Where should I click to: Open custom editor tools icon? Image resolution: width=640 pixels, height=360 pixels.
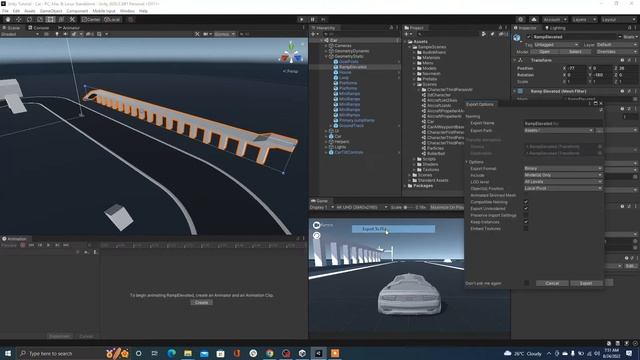pyautogui.click(x=72, y=20)
